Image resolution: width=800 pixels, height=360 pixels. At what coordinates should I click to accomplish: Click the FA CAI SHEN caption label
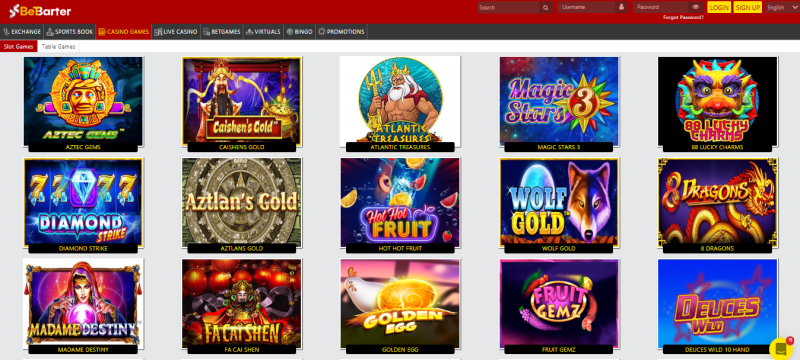pos(241,349)
